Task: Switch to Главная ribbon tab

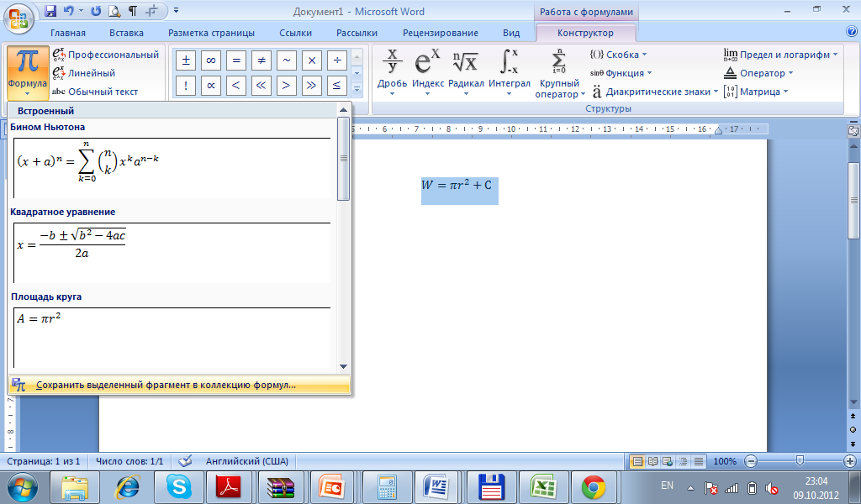Action: [x=68, y=33]
